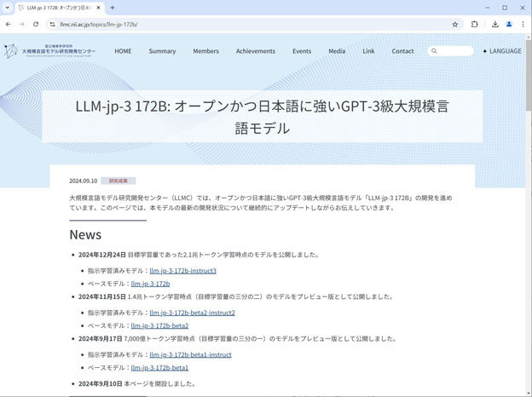This screenshot has width=532, height=397.
Task: Open the Members menu item
Action: 206,51
